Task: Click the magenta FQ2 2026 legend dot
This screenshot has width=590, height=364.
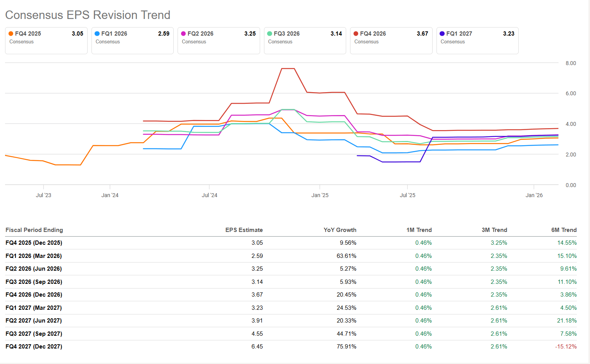Action: coord(183,34)
